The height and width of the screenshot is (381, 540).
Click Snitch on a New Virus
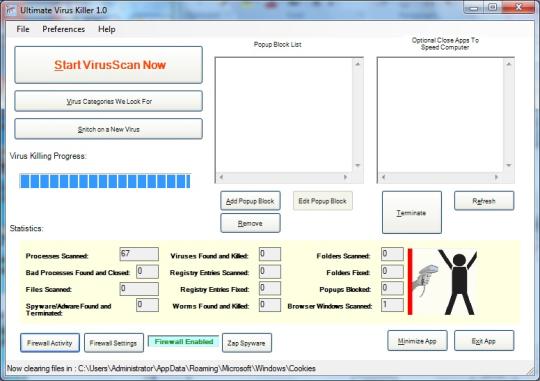(x=108, y=129)
